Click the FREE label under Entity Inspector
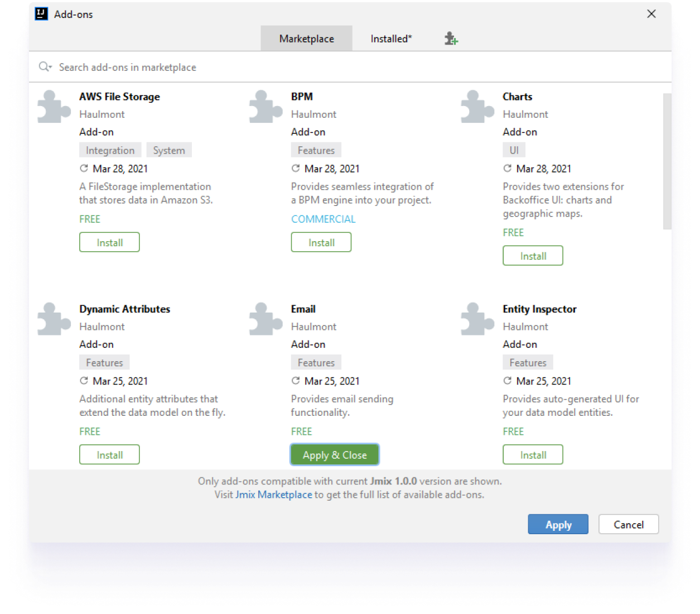 (514, 431)
